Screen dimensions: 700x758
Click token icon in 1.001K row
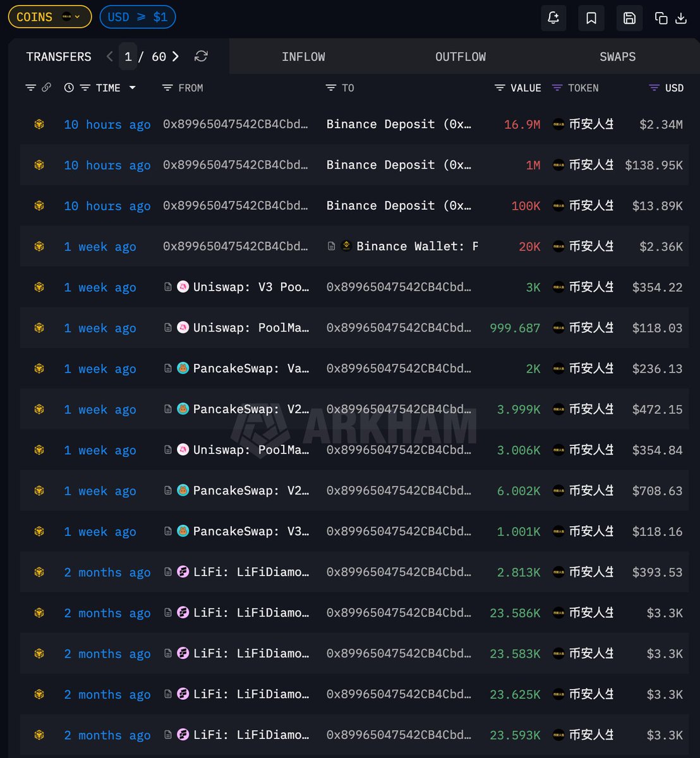[558, 531]
